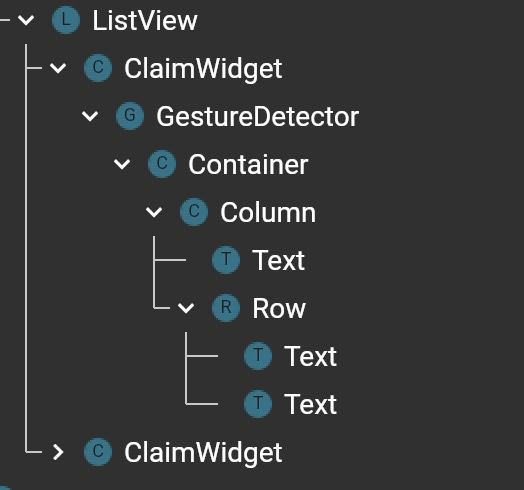Select the GestureDetector label in tree
The height and width of the screenshot is (490, 524).
click(x=258, y=117)
